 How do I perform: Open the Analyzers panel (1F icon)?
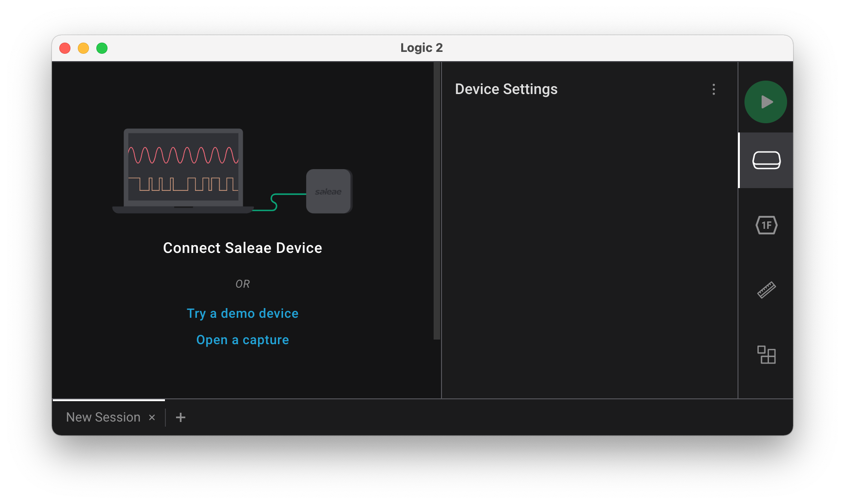coord(766,225)
